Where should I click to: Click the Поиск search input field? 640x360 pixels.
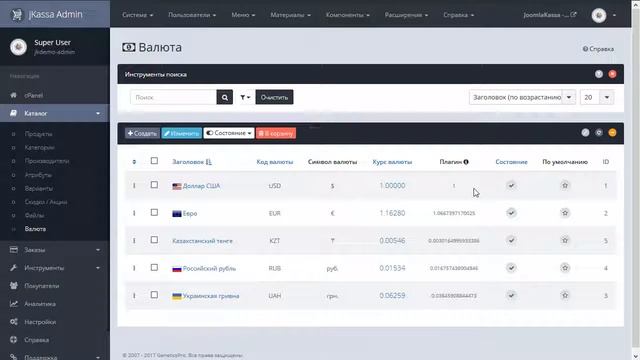(x=173, y=97)
